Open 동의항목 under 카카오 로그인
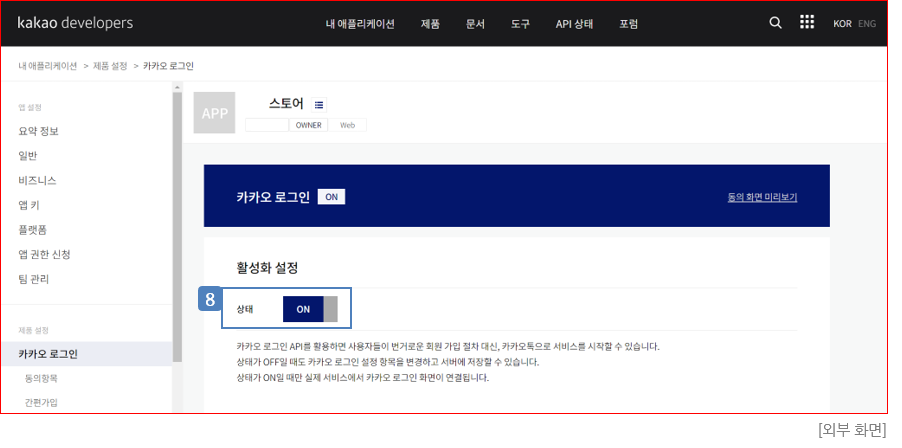This screenshot has height=448, width=902. click(41, 379)
